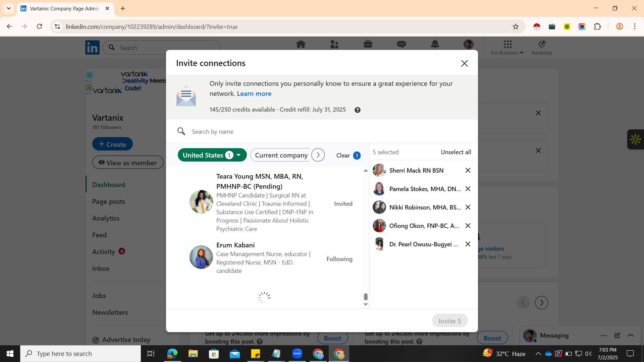Open the Me profile avatar menu

pos(469,44)
